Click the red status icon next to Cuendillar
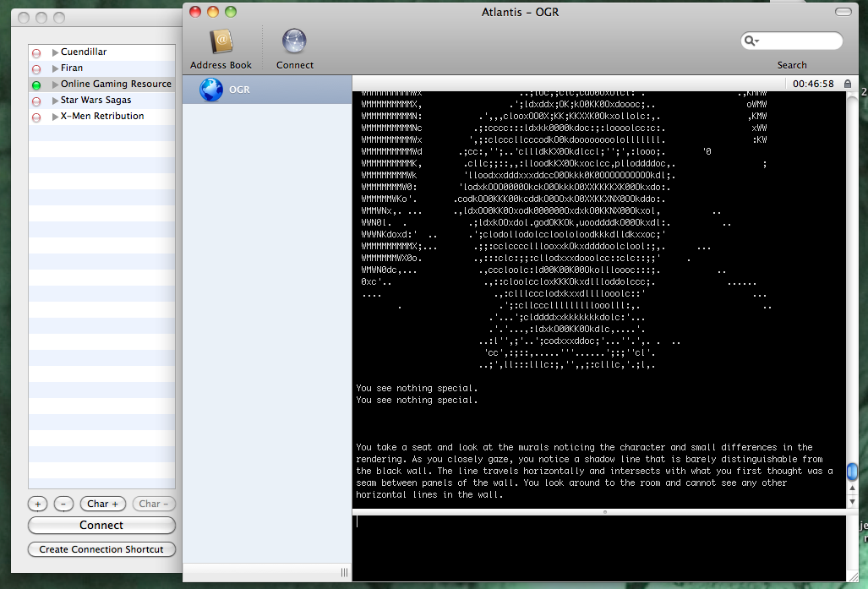The width and height of the screenshot is (868, 589). click(x=36, y=53)
